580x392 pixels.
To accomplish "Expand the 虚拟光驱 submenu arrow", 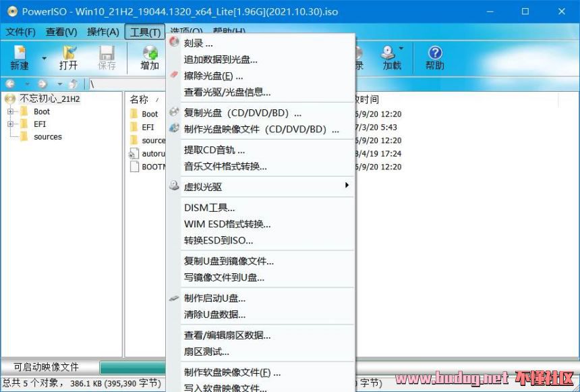I will (x=347, y=185).
